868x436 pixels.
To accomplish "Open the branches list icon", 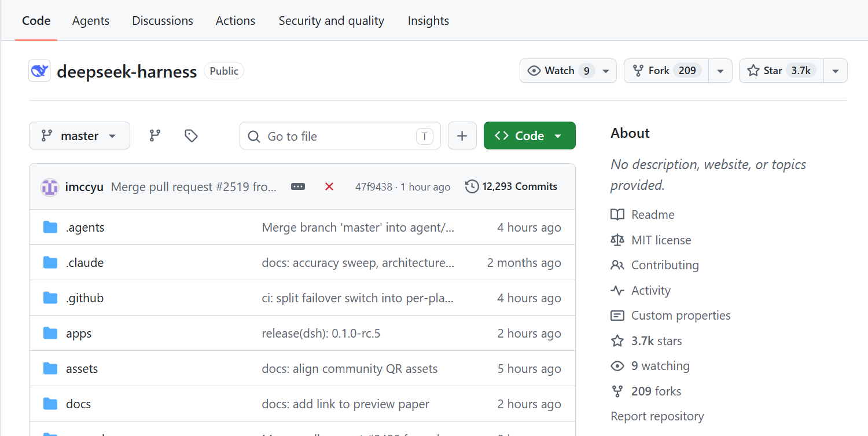I will [x=155, y=135].
